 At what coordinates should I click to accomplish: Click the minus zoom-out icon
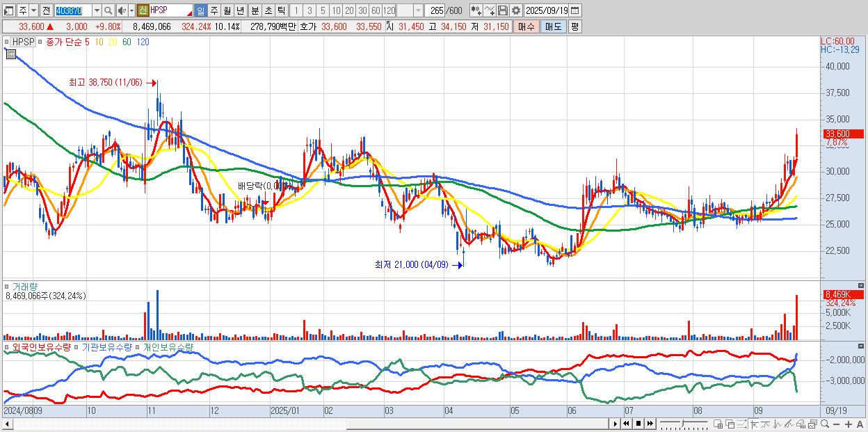pyautogui.click(x=836, y=424)
